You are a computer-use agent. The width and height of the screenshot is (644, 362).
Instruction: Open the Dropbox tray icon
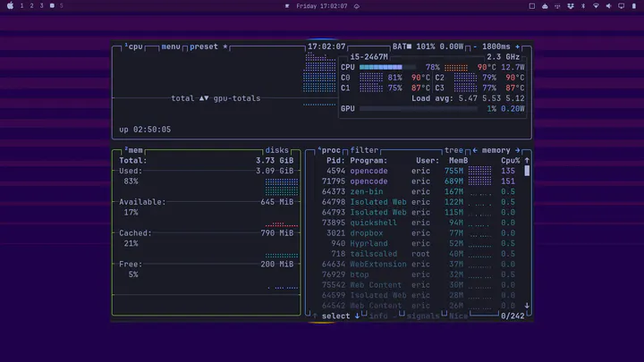pyautogui.click(x=571, y=6)
